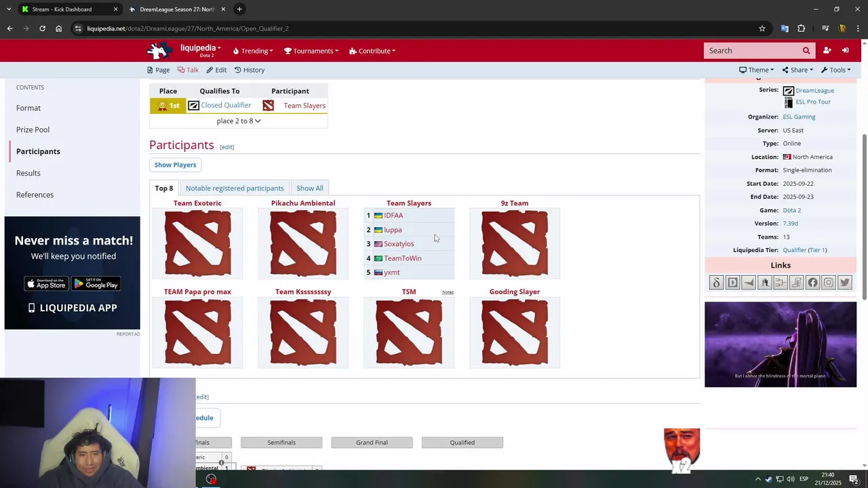Open the Datdota link icon
Viewport: 868px width, 488px height.
716,283
